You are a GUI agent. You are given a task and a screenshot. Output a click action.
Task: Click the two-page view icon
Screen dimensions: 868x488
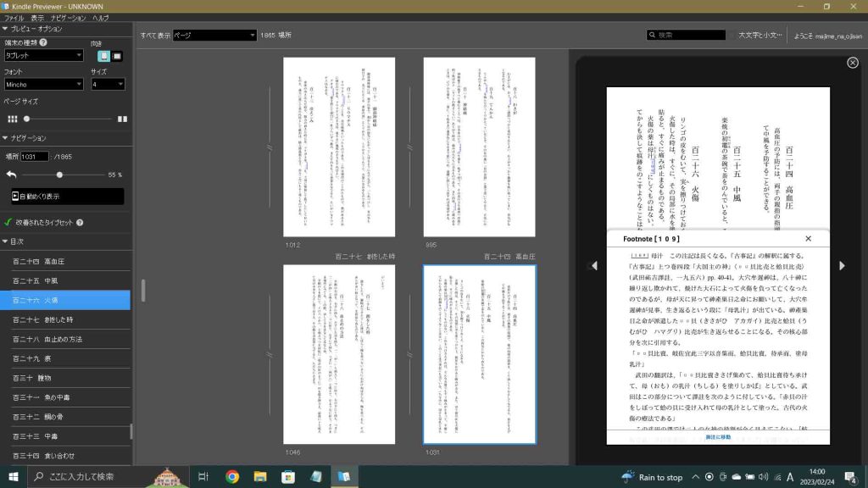122,119
